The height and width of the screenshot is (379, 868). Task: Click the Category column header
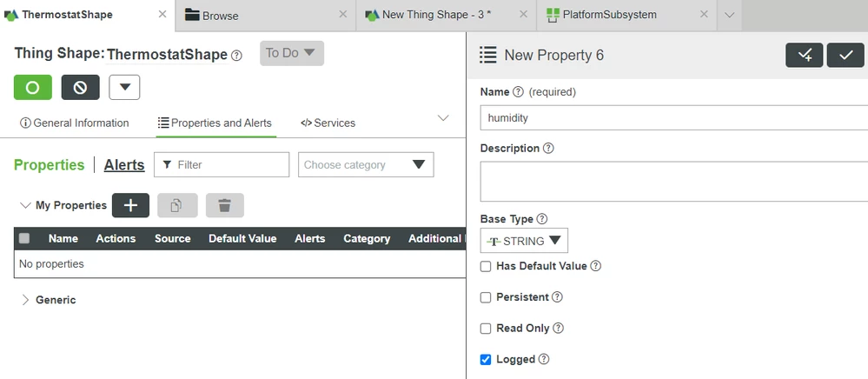click(x=367, y=239)
